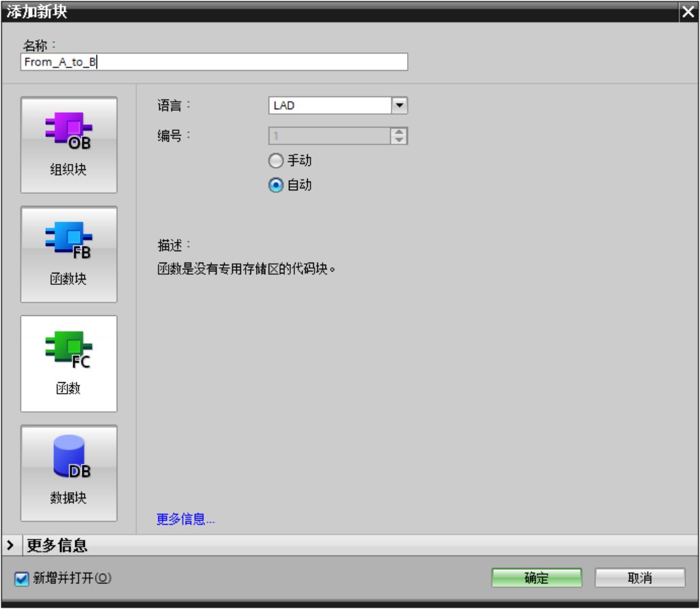Pick the DB data block type

tap(69, 473)
